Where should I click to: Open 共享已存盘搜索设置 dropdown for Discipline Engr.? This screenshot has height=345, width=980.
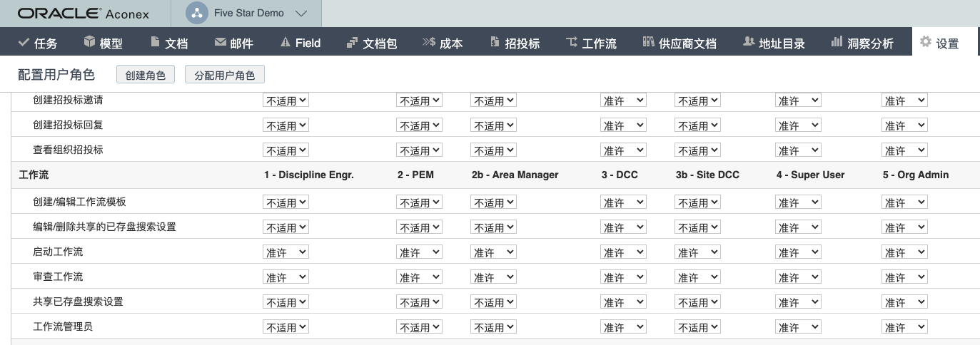[x=286, y=302]
